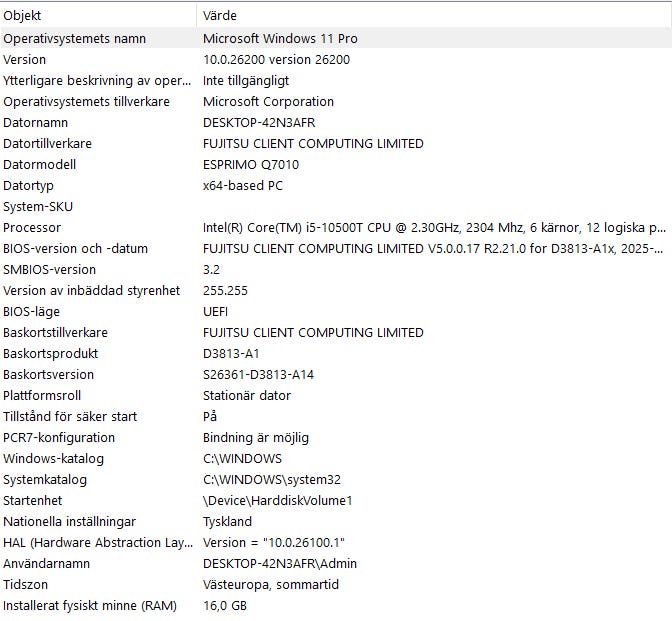Click the Datormodell row label
The width and height of the screenshot is (672, 621).
[39, 165]
